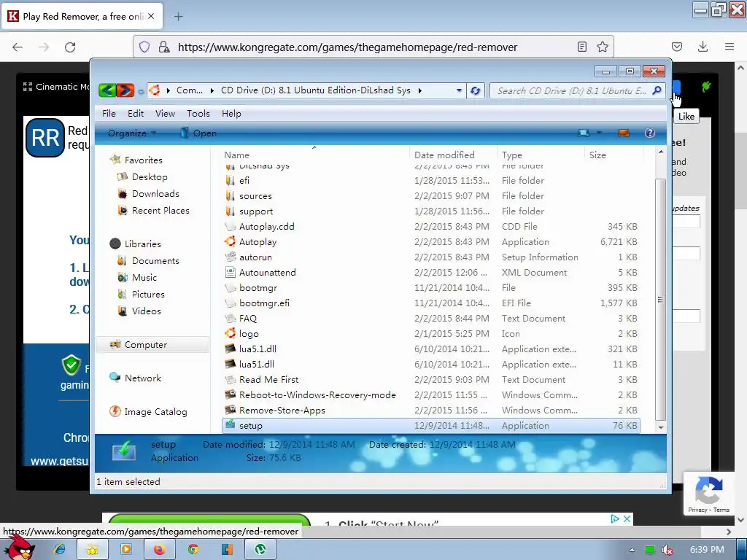This screenshot has height=560, width=747.
Task: Click the Save to Pocket icon
Action: click(x=676, y=47)
